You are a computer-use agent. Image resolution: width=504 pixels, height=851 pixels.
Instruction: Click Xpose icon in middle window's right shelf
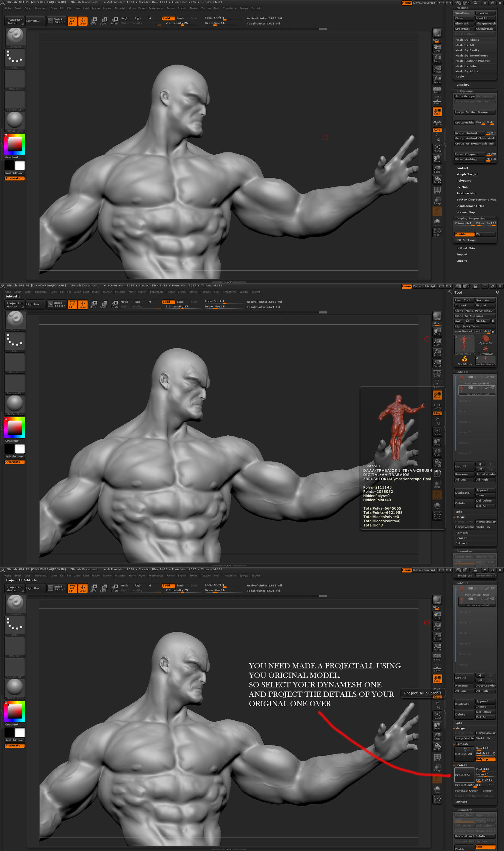pyautogui.click(x=437, y=516)
